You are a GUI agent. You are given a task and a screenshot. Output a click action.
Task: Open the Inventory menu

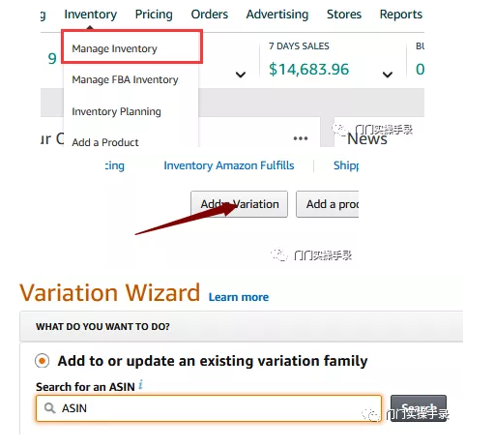click(x=91, y=15)
